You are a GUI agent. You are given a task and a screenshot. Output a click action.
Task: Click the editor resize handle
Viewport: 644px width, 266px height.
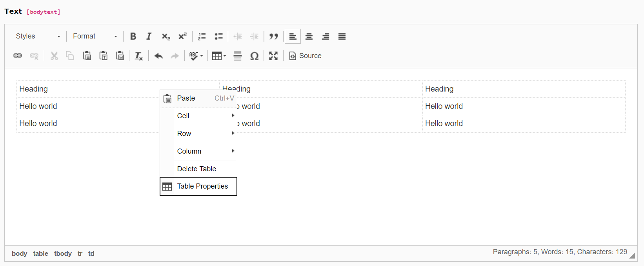[632, 256]
